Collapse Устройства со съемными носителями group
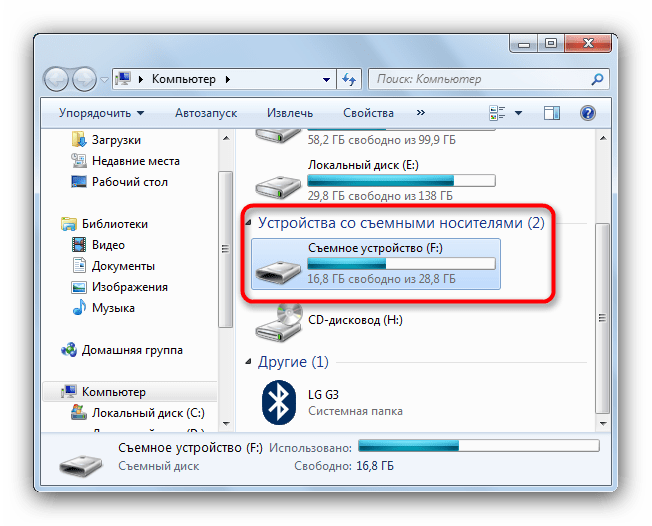652x526 pixels. [248, 223]
